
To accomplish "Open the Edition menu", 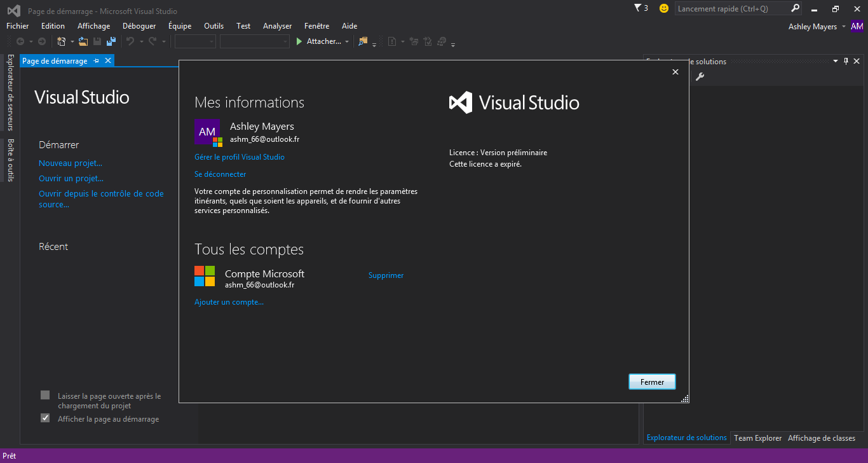I will pyautogui.click(x=53, y=26).
